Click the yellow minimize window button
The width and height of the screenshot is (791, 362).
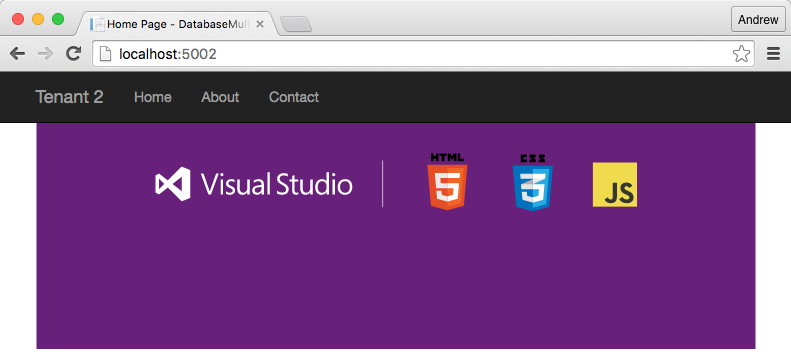[x=38, y=19]
